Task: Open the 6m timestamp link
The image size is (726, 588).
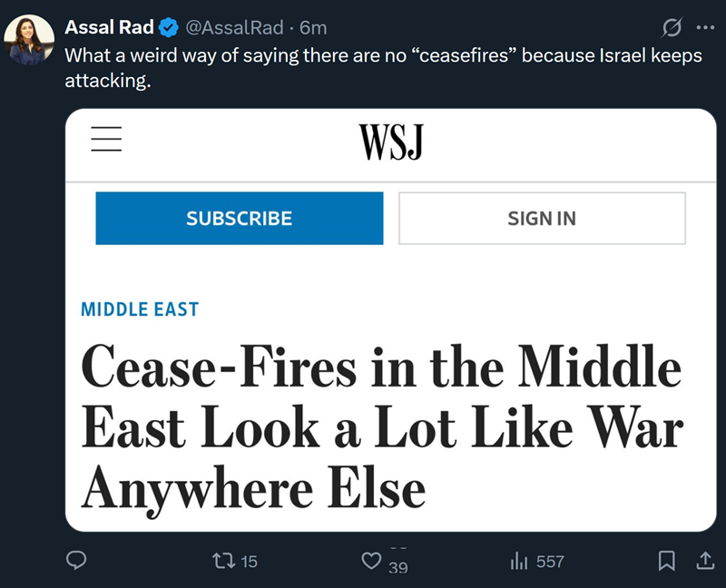Action: (x=313, y=28)
